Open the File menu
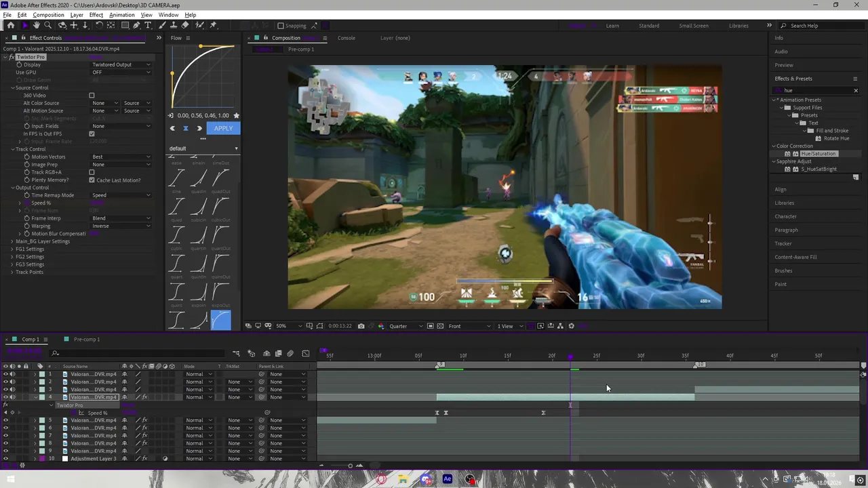Viewport: 868px width, 488px height. click(x=7, y=15)
